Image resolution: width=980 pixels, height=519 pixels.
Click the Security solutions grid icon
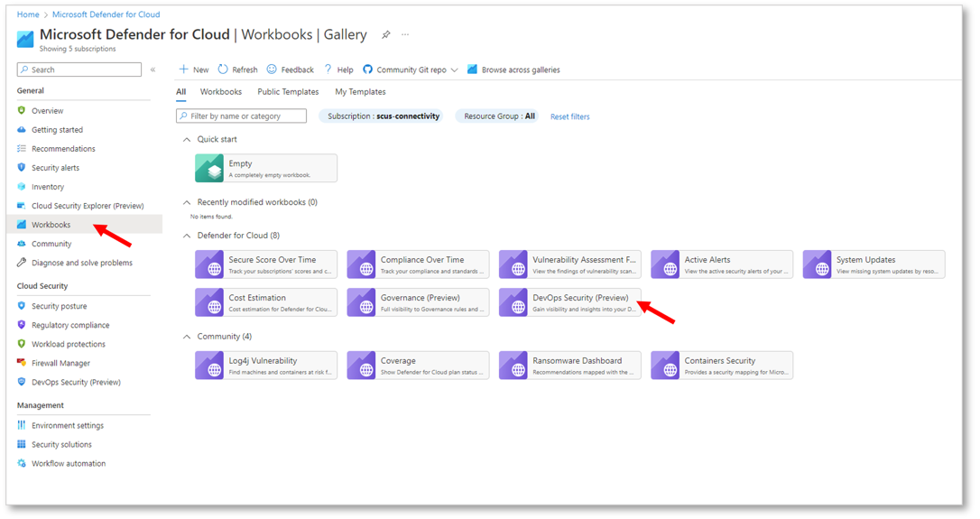22,445
